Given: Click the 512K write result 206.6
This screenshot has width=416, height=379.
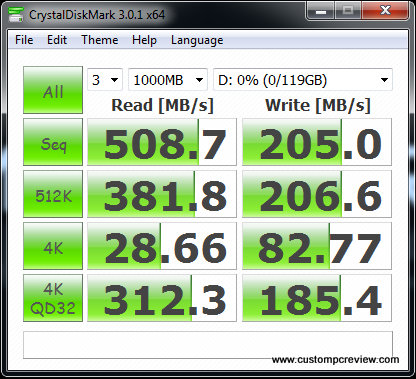Looking at the screenshot, I should point(317,194).
